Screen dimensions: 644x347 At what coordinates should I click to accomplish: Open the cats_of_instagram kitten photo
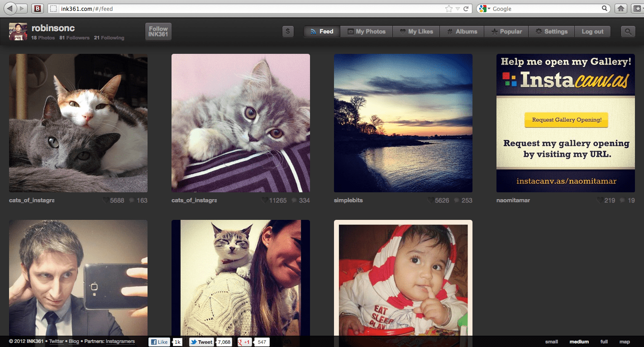click(240, 123)
